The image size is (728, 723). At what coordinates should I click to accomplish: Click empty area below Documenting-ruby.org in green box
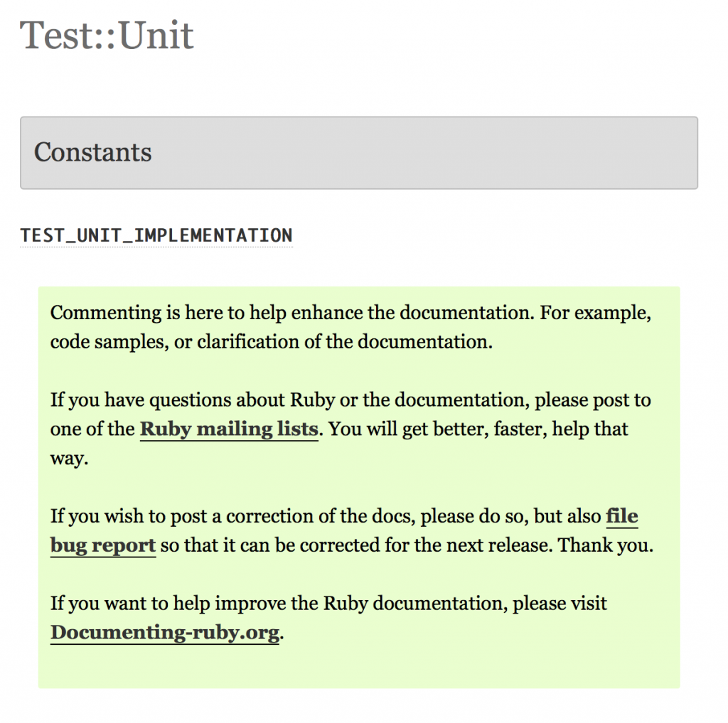click(x=358, y=667)
